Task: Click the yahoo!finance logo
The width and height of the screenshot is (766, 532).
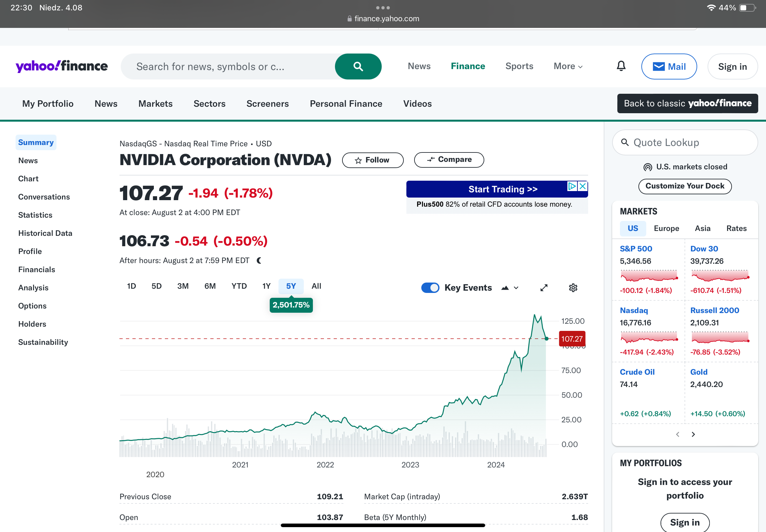Action: point(62,66)
